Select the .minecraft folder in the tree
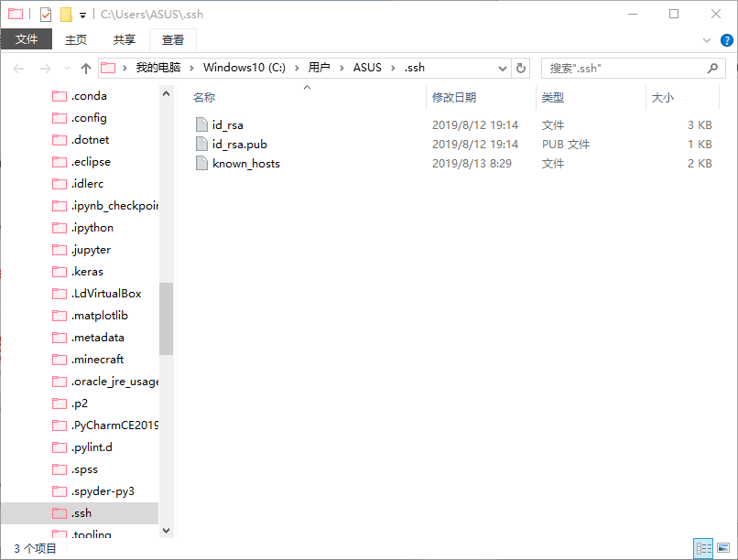Viewport: 738px width, 560px height. pos(98,360)
